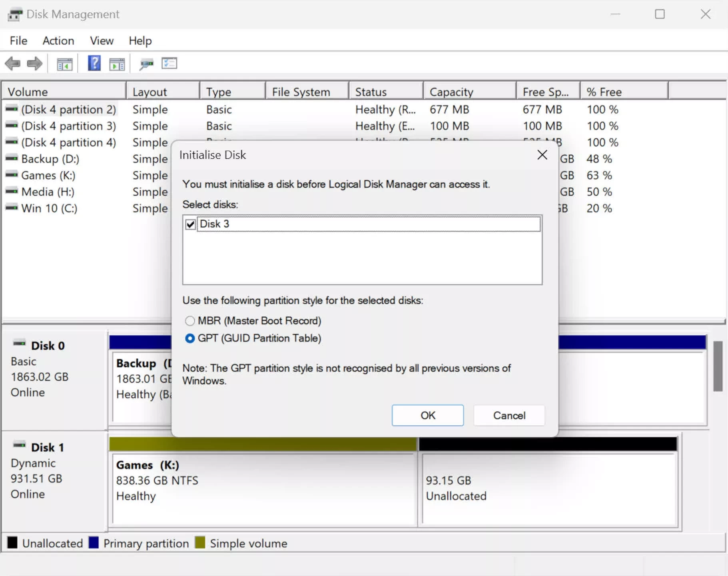Viewport: 728px width, 576px height.
Task: Sort by the Free Space column header
Action: 548,92
